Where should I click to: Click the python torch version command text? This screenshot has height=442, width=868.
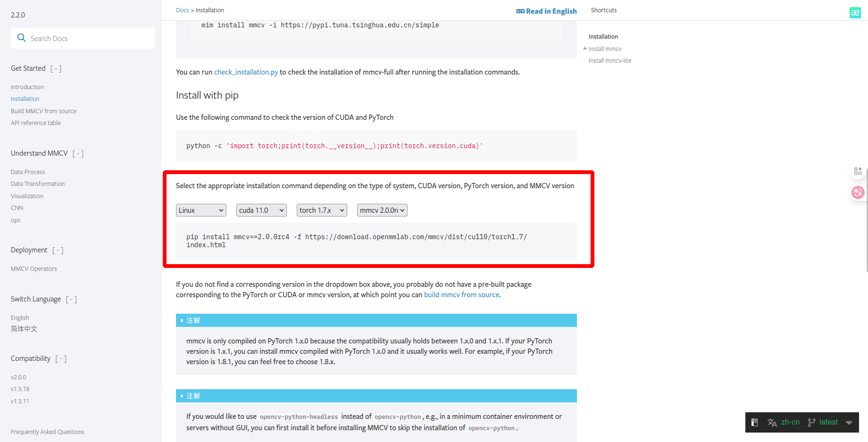[x=334, y=146]
